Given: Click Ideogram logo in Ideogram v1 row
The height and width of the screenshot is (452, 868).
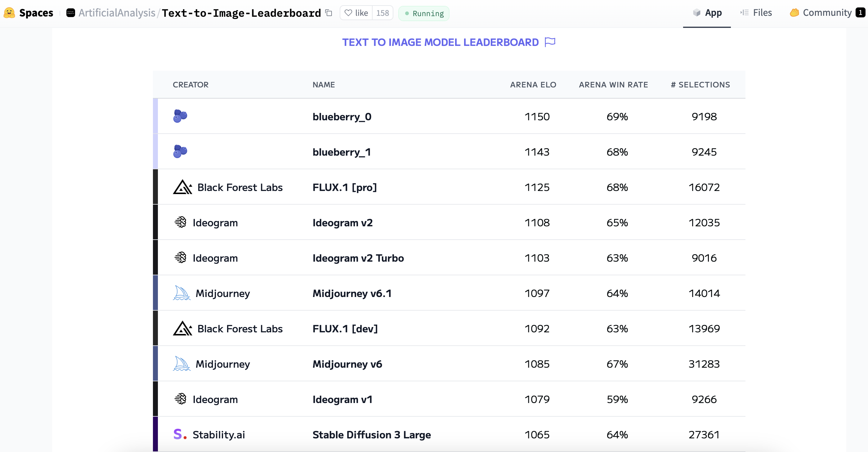Looking at the screenshot, I should click(180, 399).
